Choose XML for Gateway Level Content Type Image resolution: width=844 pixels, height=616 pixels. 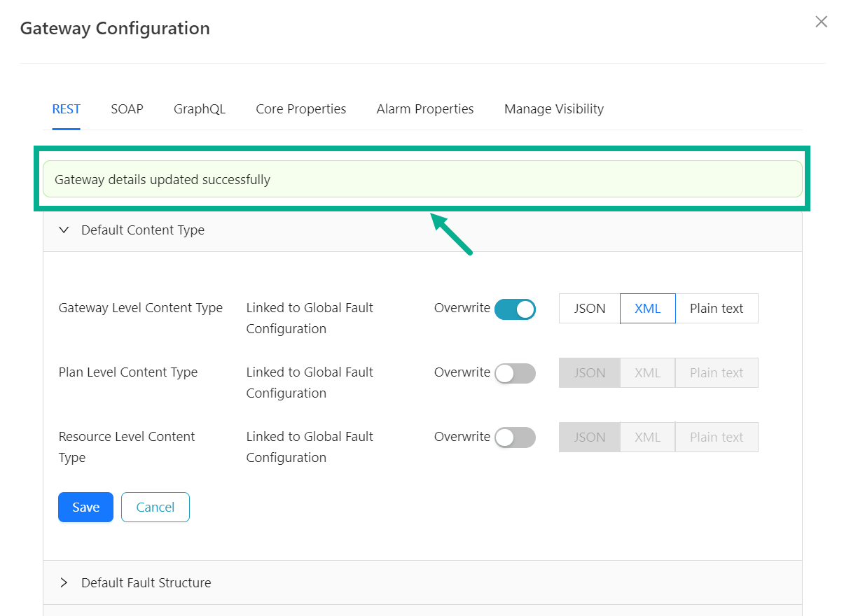coord(647,309)
